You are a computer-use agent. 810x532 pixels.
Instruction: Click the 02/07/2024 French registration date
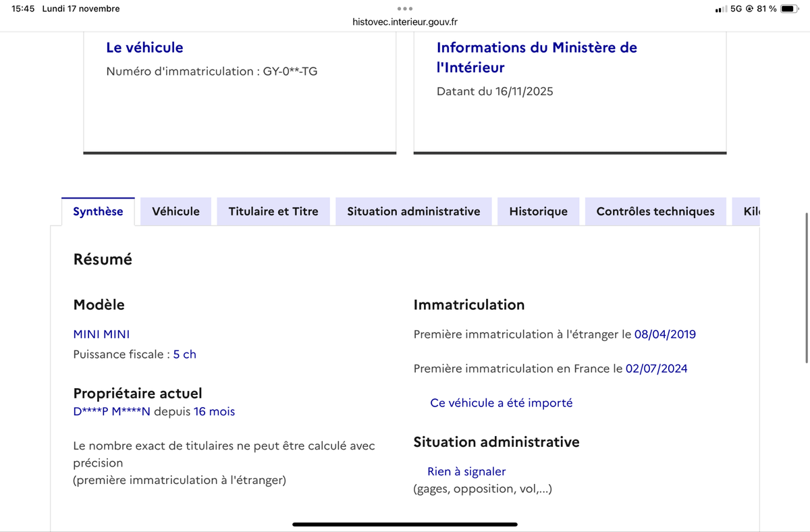657,369
